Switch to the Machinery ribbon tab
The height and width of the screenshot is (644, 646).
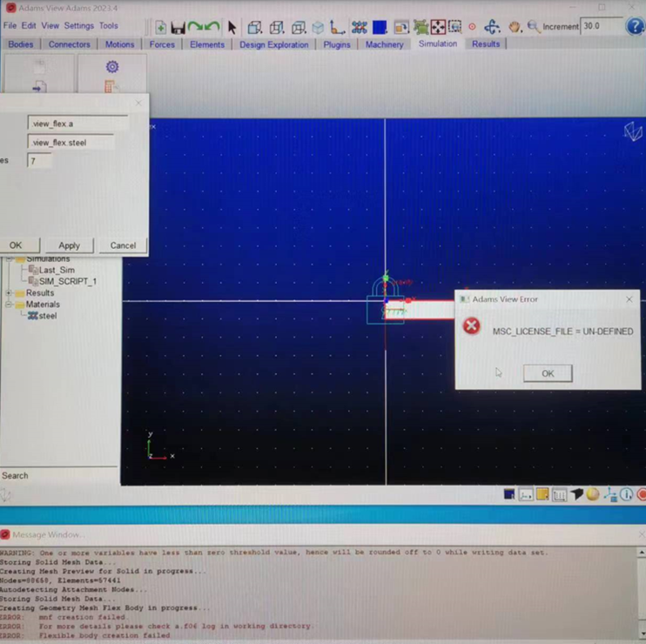(384, 44)
